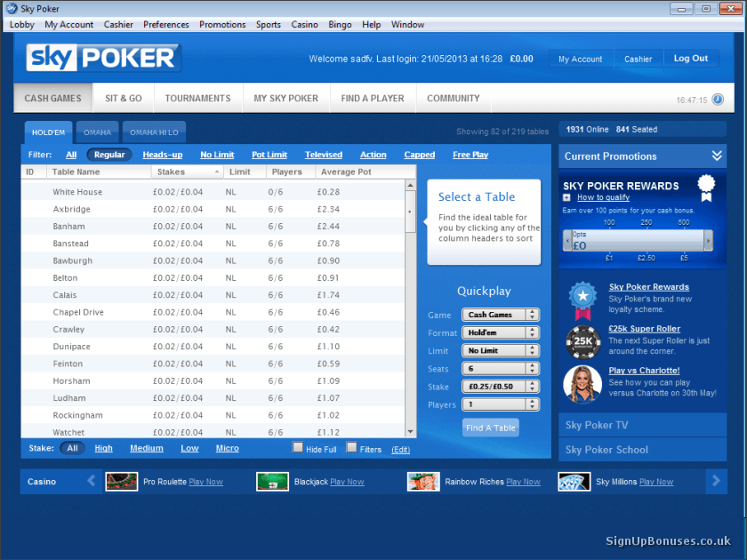Switch to the OMAHA tab
Viewport: 747px width, 560px height.
pyautogui.click(x=97, y=132)
